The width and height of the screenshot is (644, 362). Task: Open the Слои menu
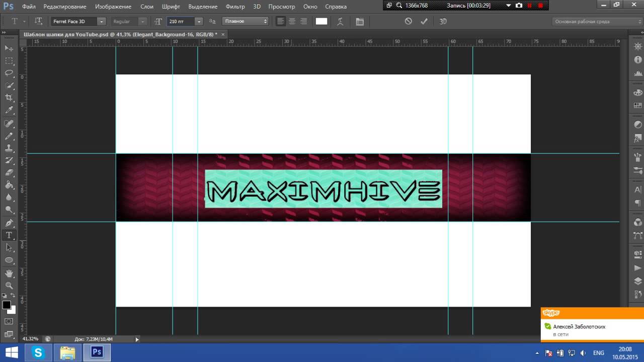coord(147,7)
